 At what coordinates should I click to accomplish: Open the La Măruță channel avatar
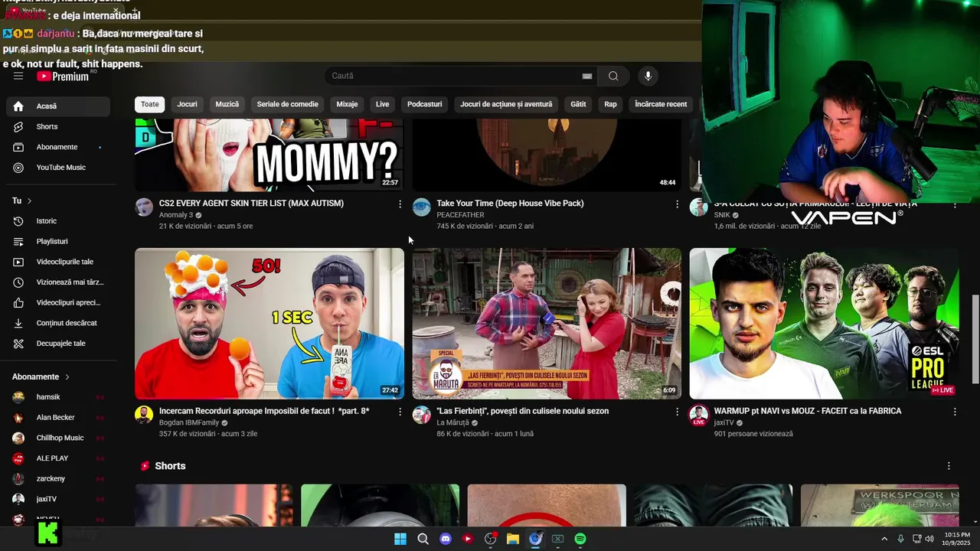pyautogui.click(x=421, y=415)
